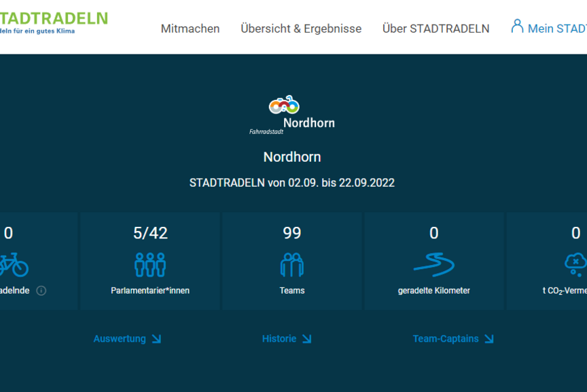Click the arrow icon next to Team-Captains

[489, 338]
